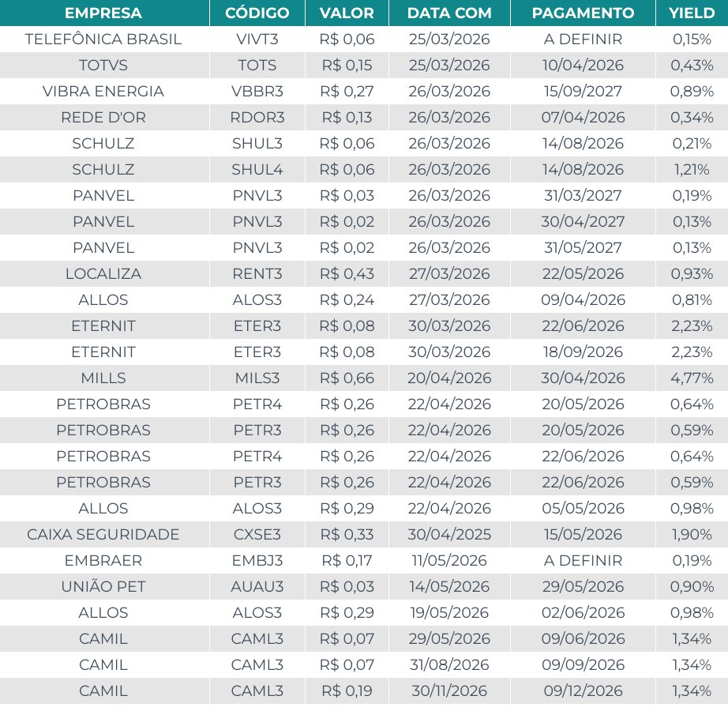Click the 0,15% yield value

tap(692, 39)
